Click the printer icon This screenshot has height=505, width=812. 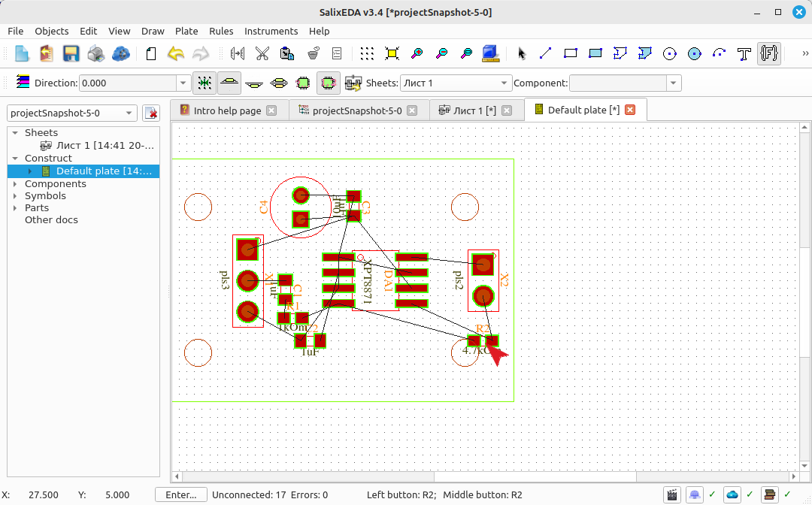(95, 53)
